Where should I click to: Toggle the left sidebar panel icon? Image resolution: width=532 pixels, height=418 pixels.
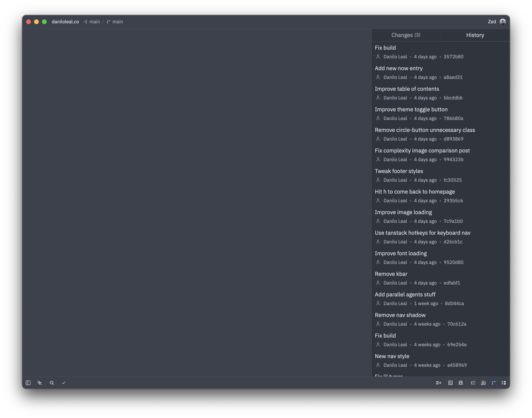[28, 383]
